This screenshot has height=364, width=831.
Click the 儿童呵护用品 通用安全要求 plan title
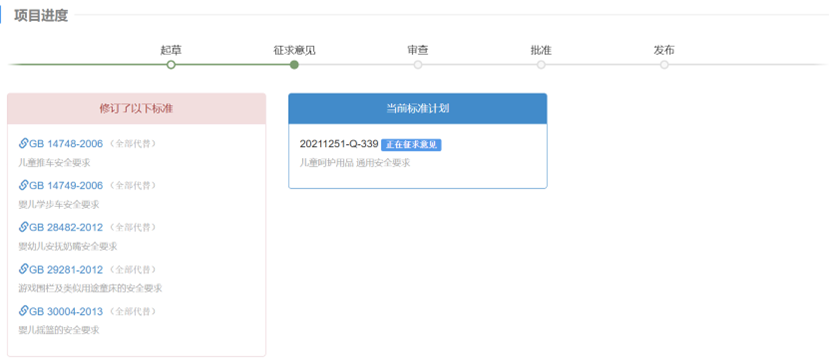(355, 163)
